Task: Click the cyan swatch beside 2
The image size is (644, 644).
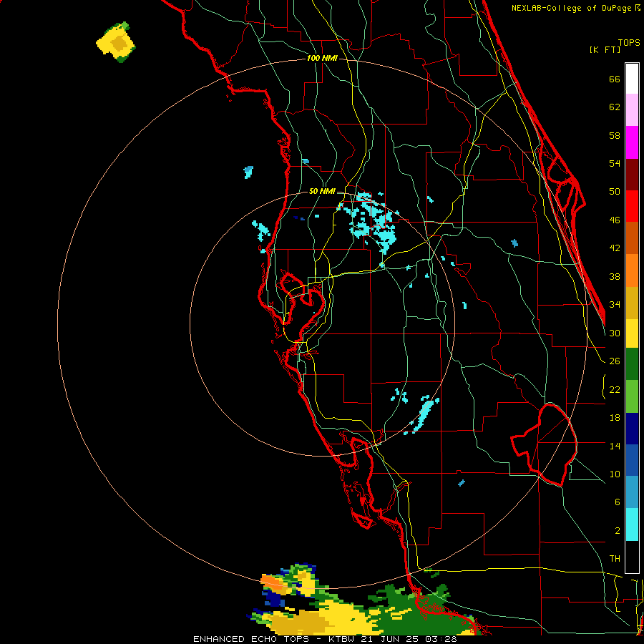Action: [x=632, y=525]
